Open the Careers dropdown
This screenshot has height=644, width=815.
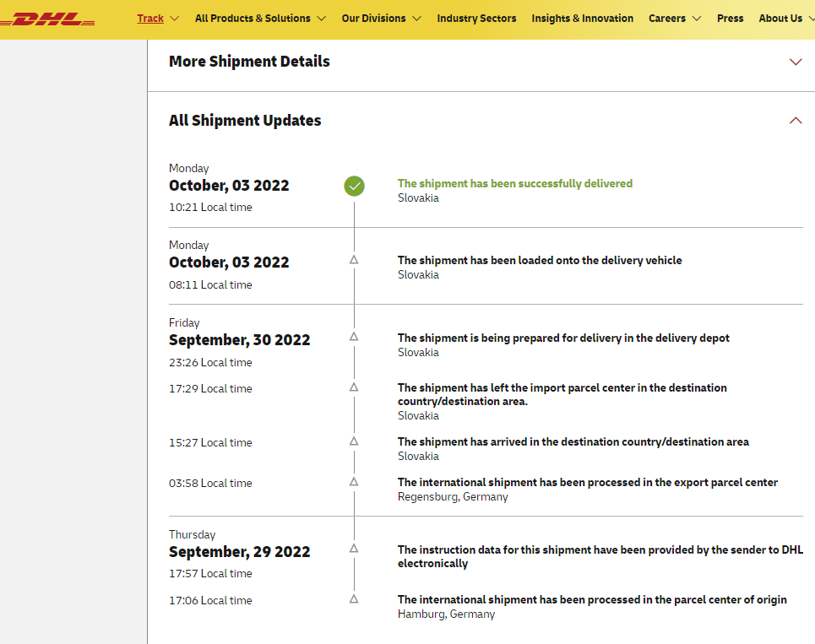pos(675,19)
